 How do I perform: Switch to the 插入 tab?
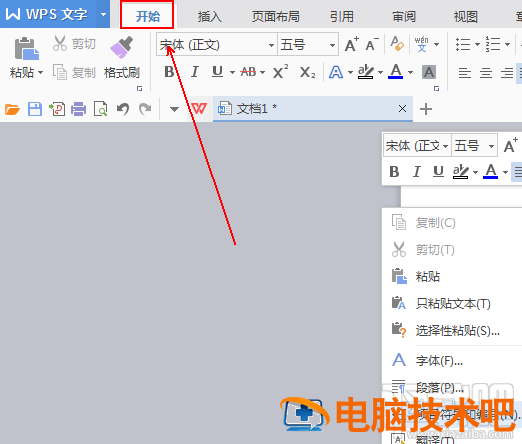[x=209, y=16]
